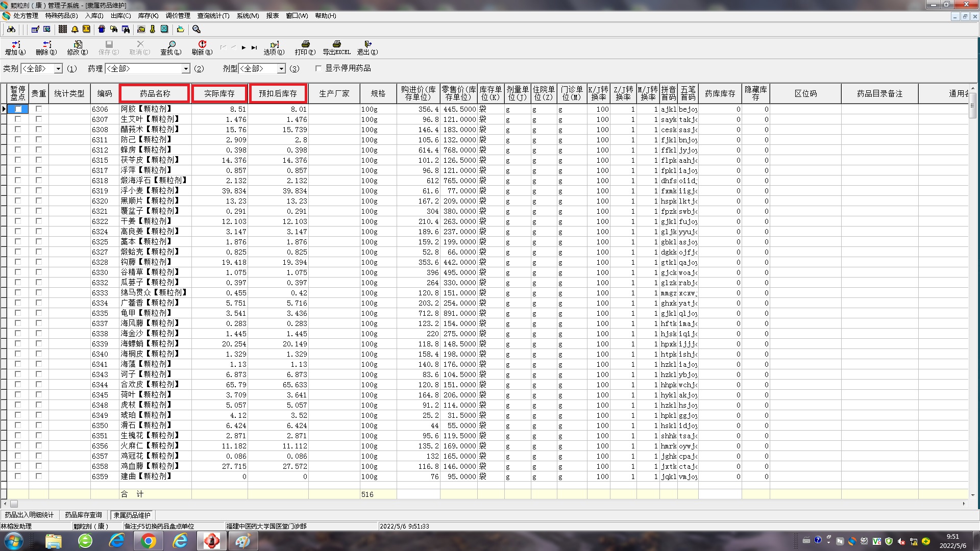Tick the 贵重 checkbox for drug 6307
Screen dimensions: 980x551
click(39, 119)
